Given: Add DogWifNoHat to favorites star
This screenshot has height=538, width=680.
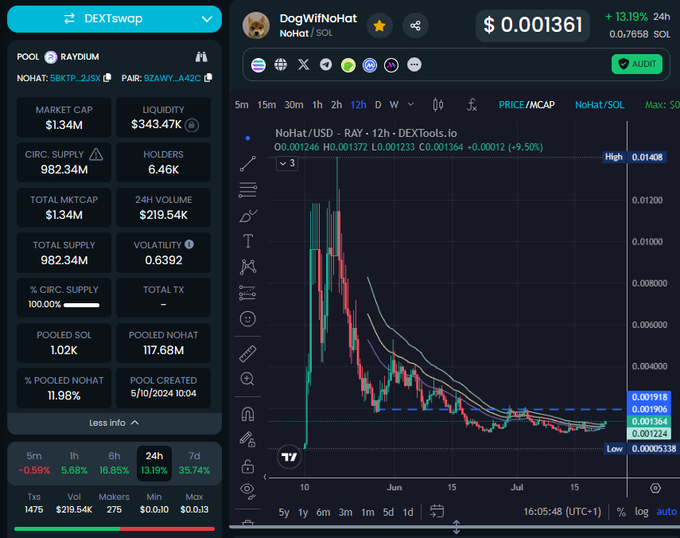Looking at the screenshot, I should (379, 26).
